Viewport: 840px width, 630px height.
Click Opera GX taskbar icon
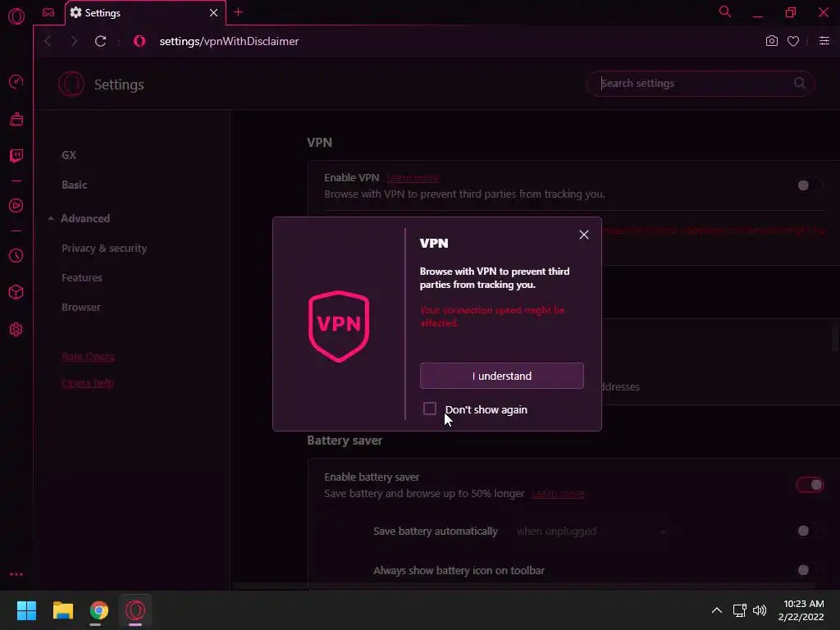(135, 610)
